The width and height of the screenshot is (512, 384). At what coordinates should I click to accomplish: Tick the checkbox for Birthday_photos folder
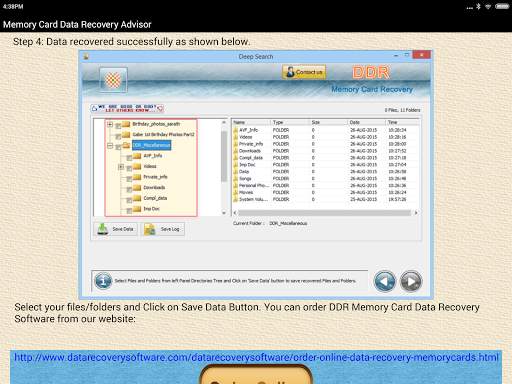(118, 126)
